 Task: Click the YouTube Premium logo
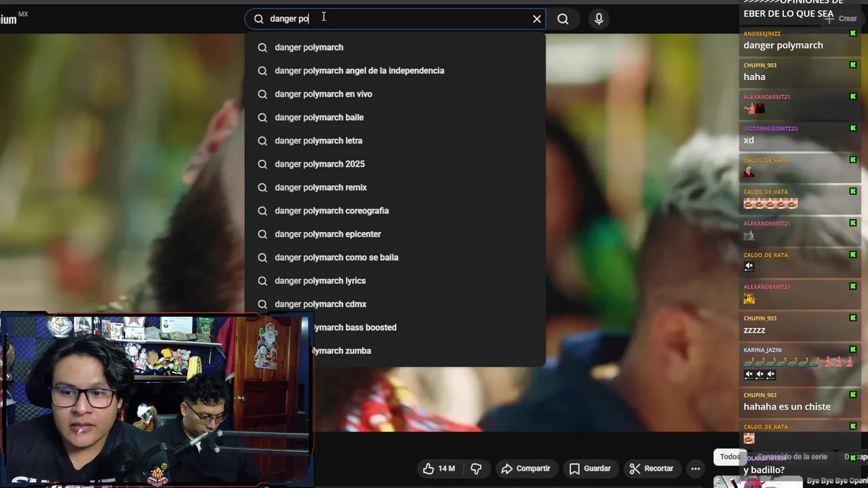tap(14, 18)
